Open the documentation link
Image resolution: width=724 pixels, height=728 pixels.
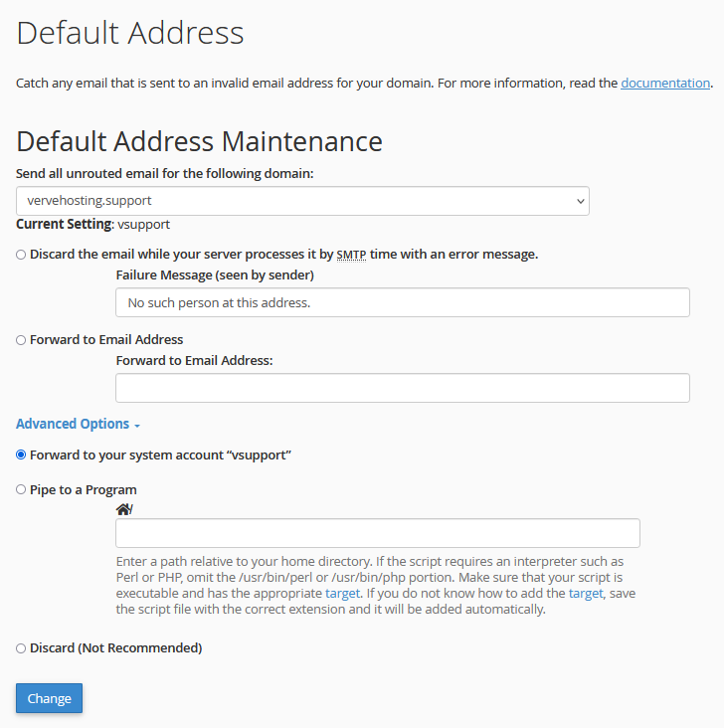[x=665, y=84]
